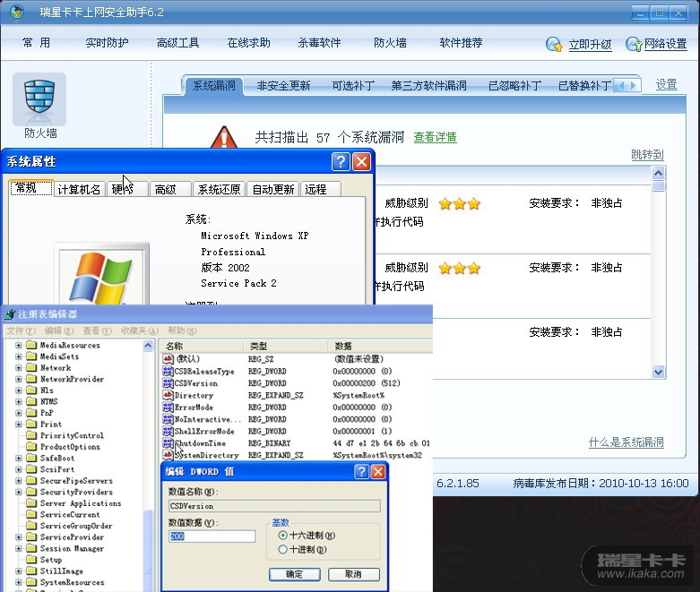
Task: Click the ServiceGroupOrder folder icon
Action: tap(31, 526)
